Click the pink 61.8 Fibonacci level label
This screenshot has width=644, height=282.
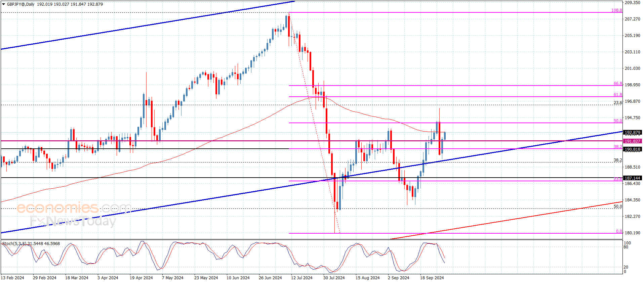(618, 95)
